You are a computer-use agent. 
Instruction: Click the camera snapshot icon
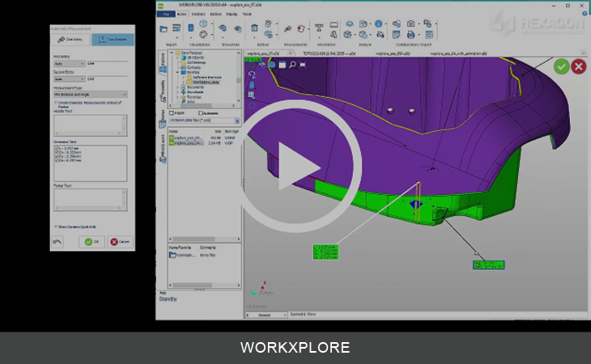point(410,23)
